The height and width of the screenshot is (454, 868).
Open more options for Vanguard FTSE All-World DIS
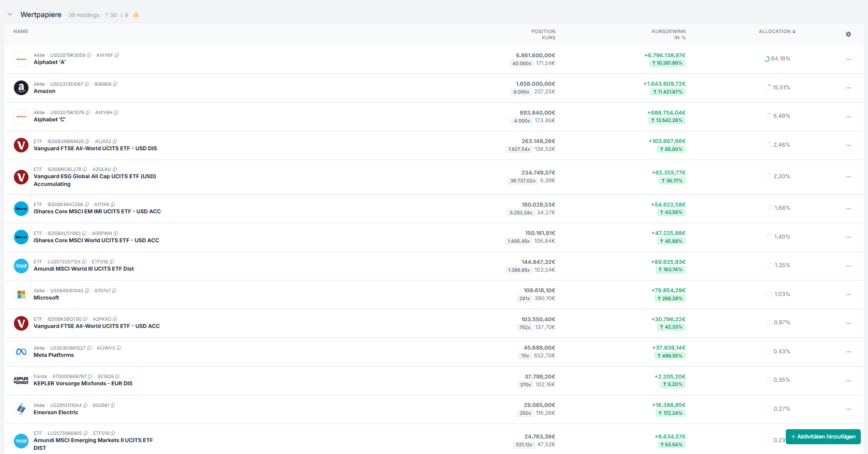[848, 145]
